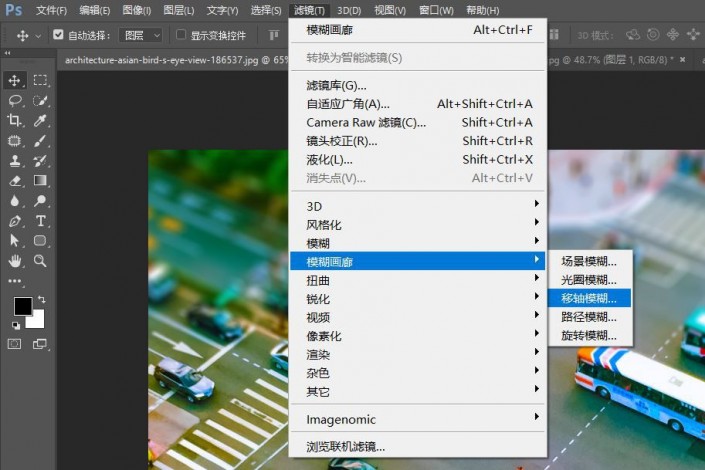Select the Gradient tool
Screen dimensions: 705x470
[x=40, y=180]
